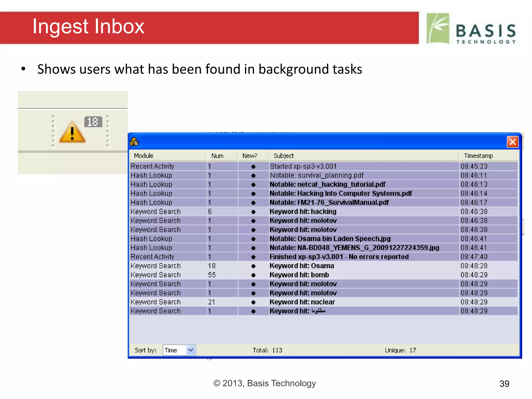Click new-message dot in the hacking row

[x=254, y=212]
